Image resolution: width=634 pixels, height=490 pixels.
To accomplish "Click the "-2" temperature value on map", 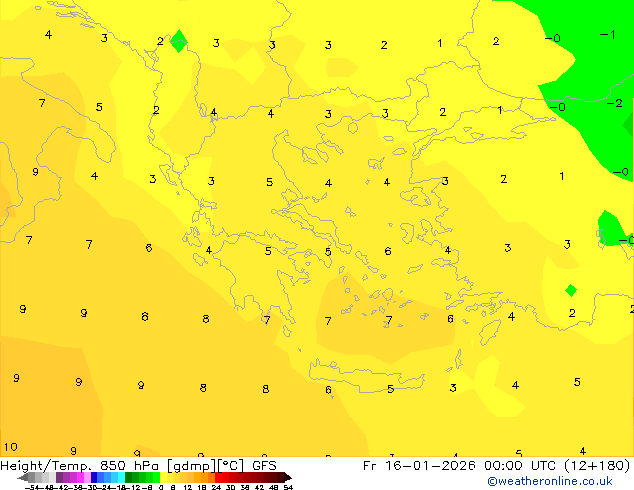I will coord(615,103).
